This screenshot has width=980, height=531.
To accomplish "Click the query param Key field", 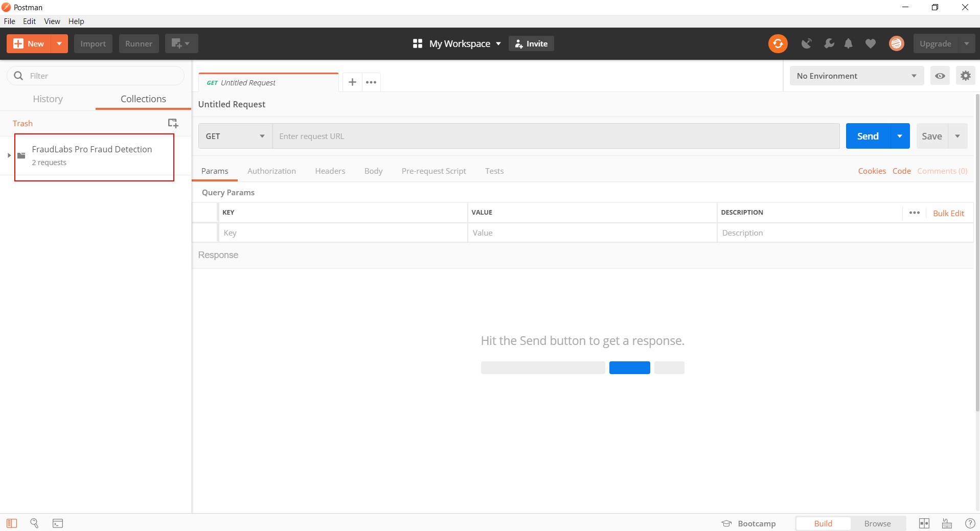I will pos(343,233).
